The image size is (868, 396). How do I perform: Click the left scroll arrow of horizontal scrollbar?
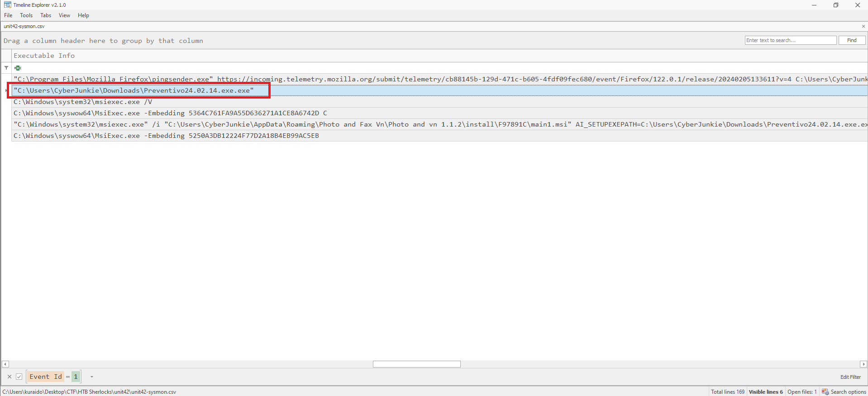coord(5,364)
